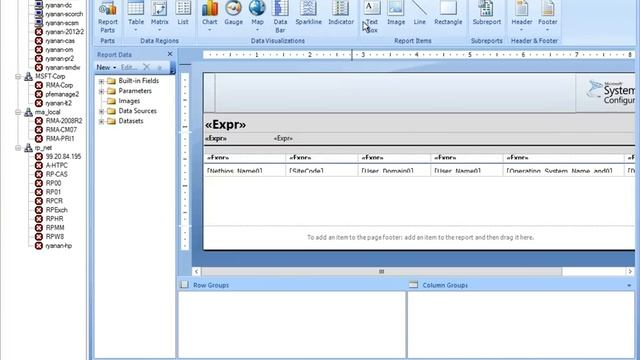Viewport: 640px width, 360px height.
Task: Select the Image report item
Action: [x=396, y=14]
